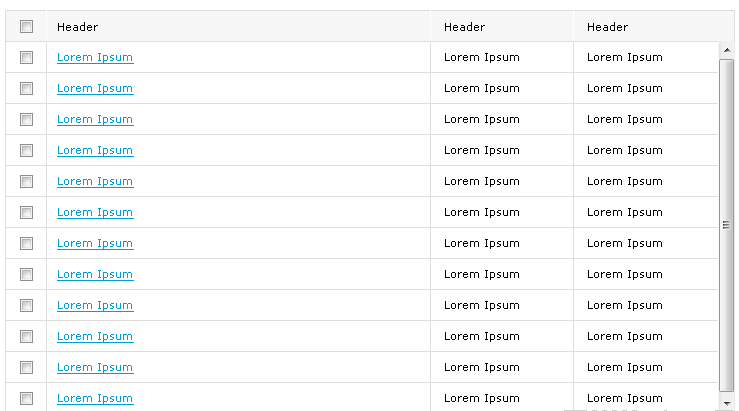This screenshot has width=739, height=411.
Task: Click the first column Header label
Action: pyautogui.click(x=77, y=27)
